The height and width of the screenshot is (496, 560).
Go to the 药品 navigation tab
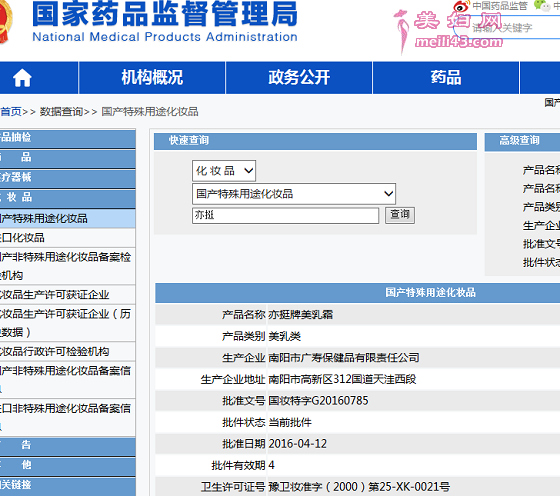coord(446,77)
